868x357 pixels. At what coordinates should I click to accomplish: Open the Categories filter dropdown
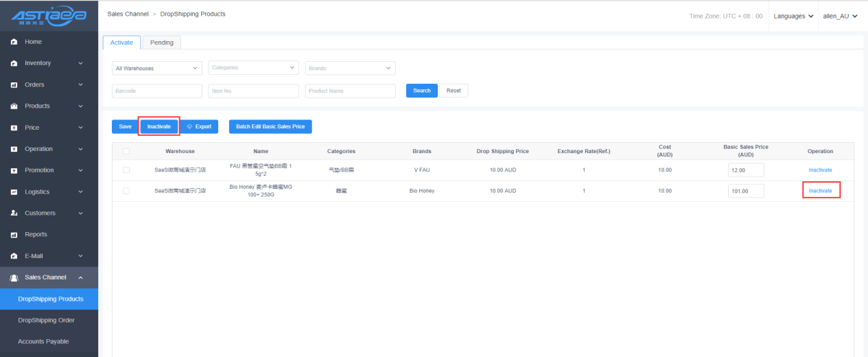tap(253, 68)
